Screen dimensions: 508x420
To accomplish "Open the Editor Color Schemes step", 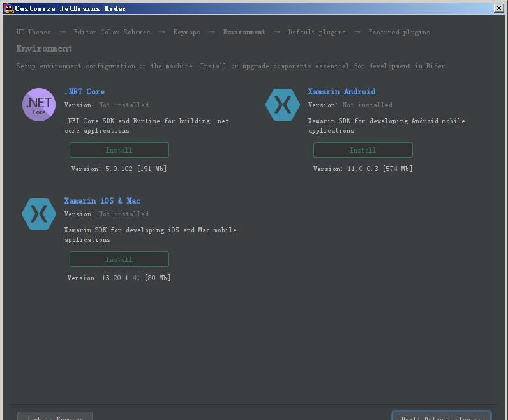I will (112, 32).
